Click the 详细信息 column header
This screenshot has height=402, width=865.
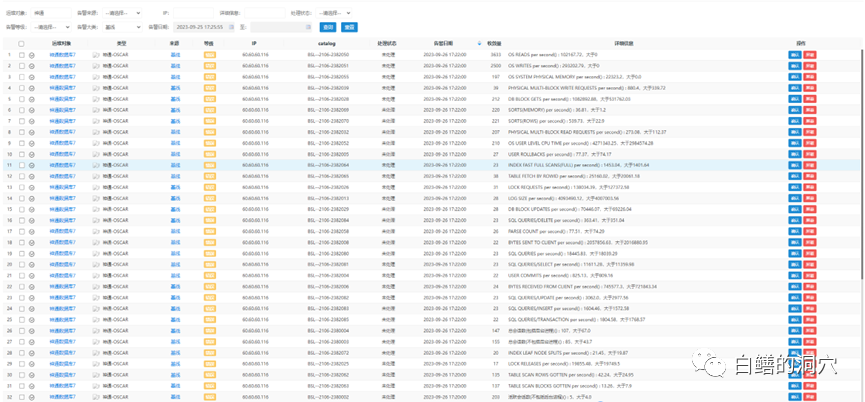pos(623,45)
